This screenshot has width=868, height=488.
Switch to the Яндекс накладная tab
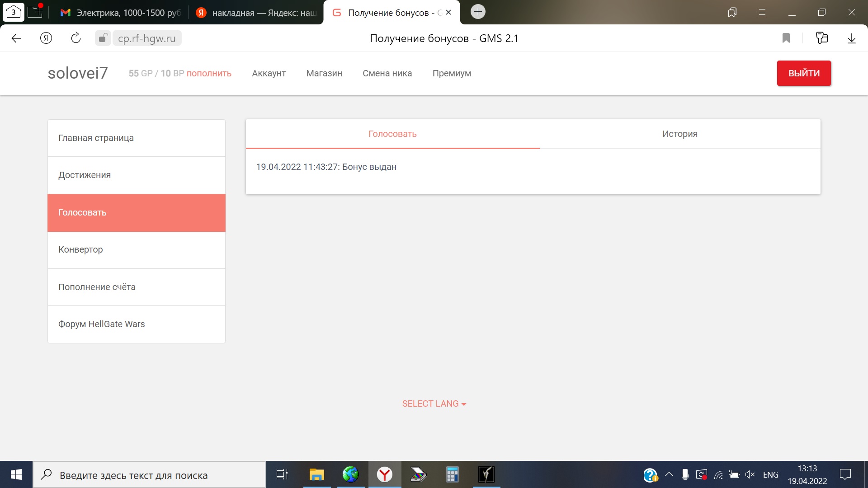pyautogui.click(x=256, y=13)
